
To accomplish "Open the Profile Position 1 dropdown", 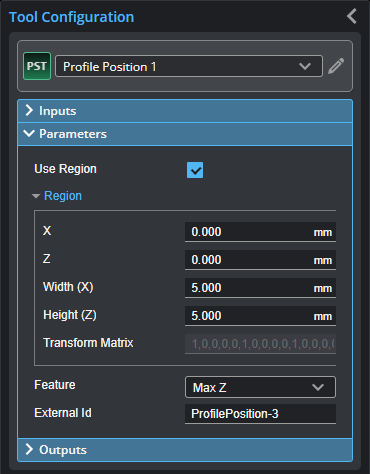I will click(x=189, y=66).
